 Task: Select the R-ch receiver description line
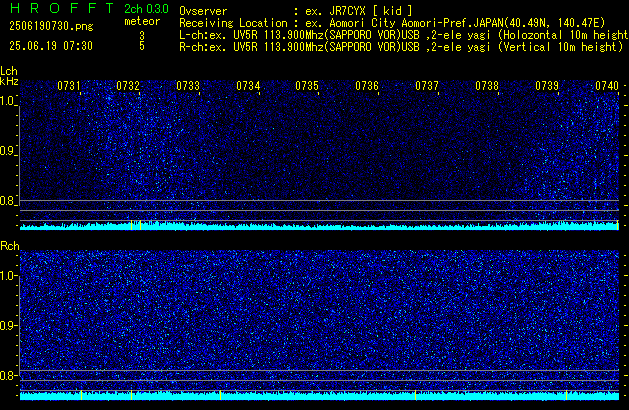[401, 47]
